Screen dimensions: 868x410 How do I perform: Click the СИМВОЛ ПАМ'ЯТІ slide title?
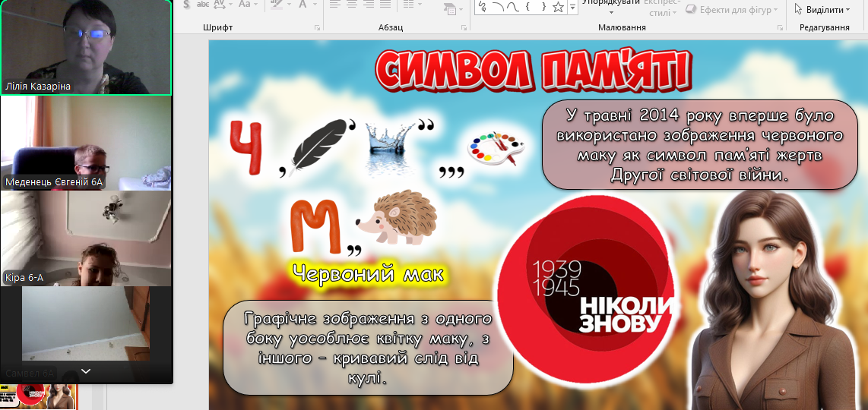(x=533, y=72)
